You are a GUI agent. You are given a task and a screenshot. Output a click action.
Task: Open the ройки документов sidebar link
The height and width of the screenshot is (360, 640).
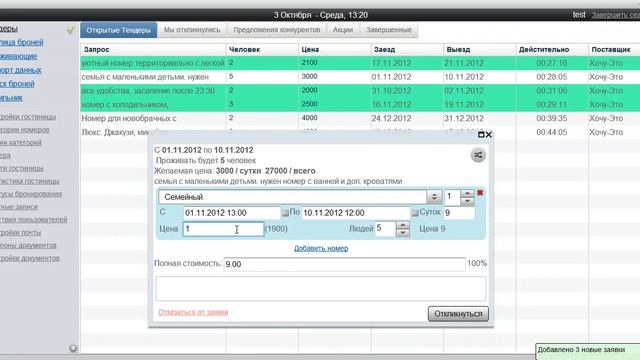(x=30, y=258)
